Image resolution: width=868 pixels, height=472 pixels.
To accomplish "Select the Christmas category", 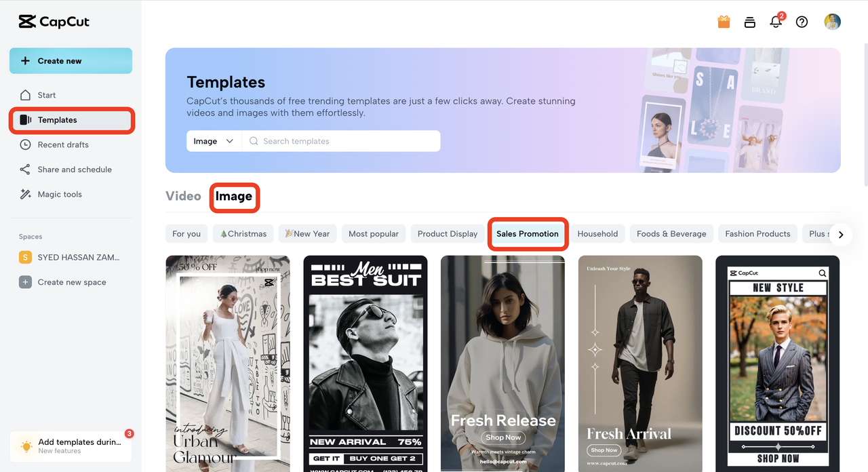I will (x=243, y=234).
